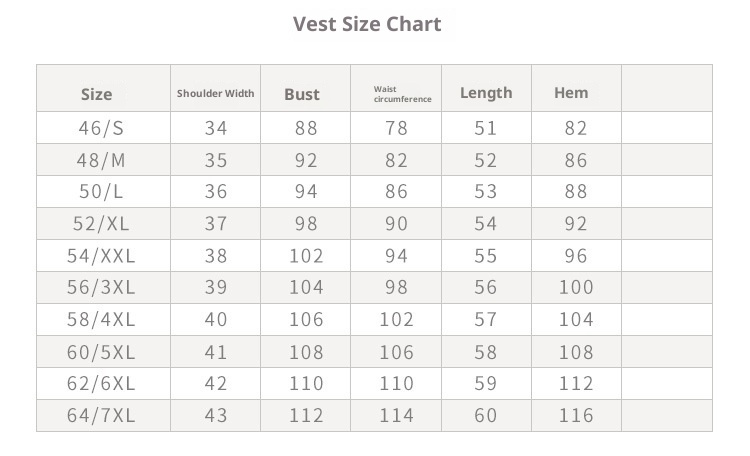This screenshot has height=456, width=750.
Task: Click the Hem value 116
Action: click(x=576, y=416)
